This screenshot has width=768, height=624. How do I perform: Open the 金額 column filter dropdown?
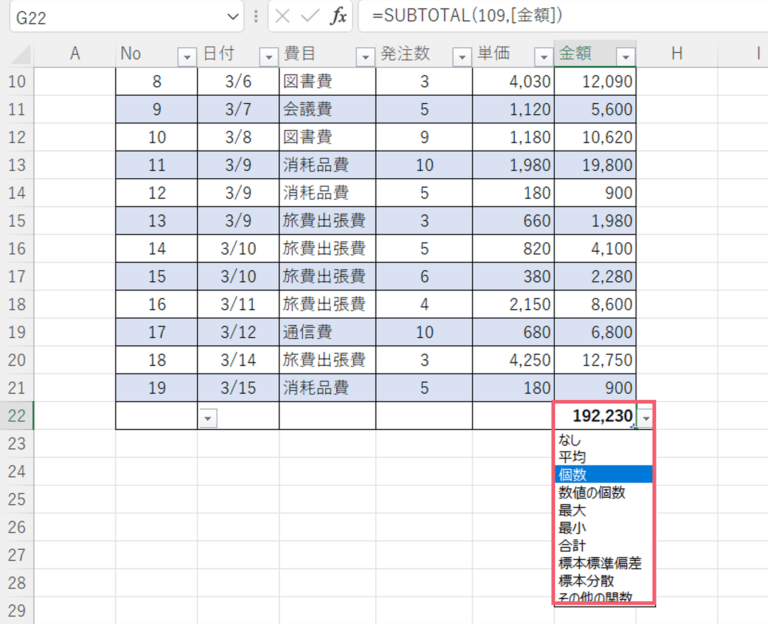pos(625,56)
